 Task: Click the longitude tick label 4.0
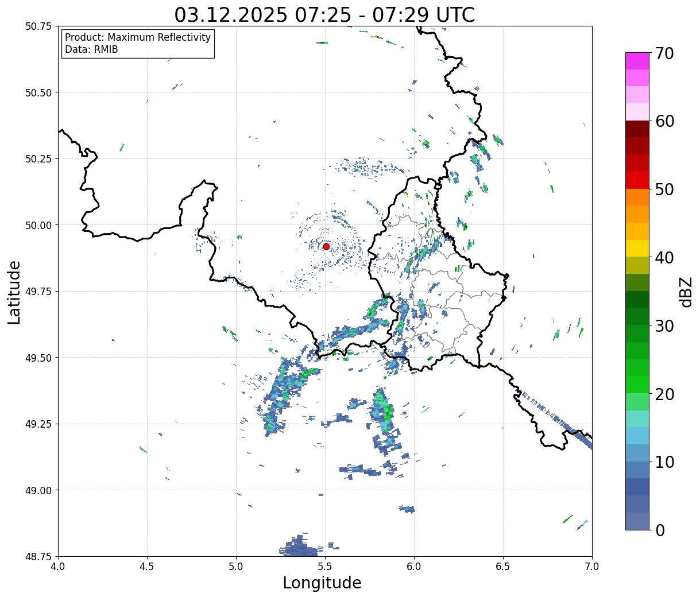tap(58, 567)
